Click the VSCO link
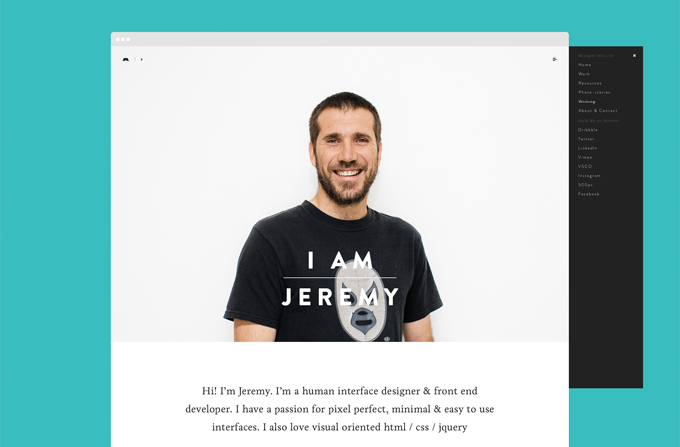 tap(585, 166)
